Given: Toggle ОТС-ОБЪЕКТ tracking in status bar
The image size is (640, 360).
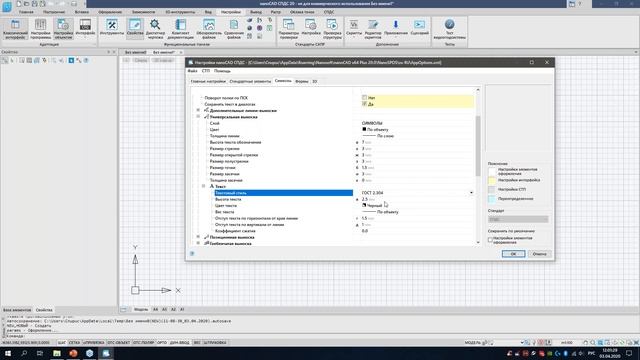Looking at the screenshot, I should (118, 342).
